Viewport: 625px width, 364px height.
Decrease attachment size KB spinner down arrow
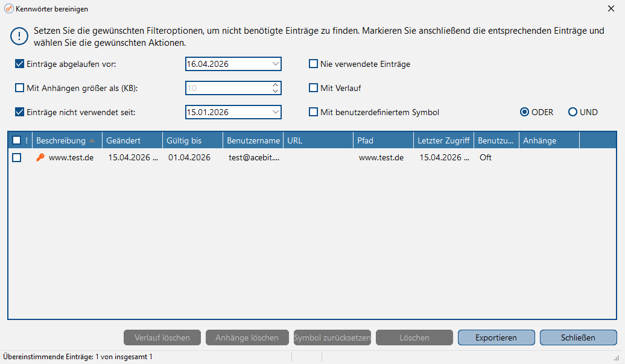pos(276,91)
